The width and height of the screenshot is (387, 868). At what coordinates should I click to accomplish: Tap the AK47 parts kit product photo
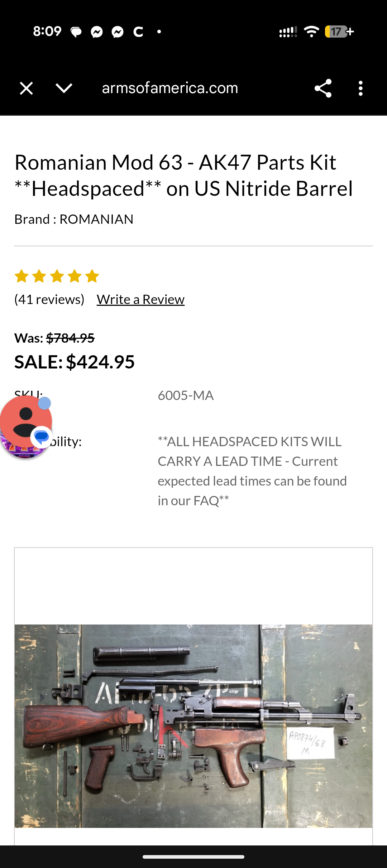[x=193, y=726]
